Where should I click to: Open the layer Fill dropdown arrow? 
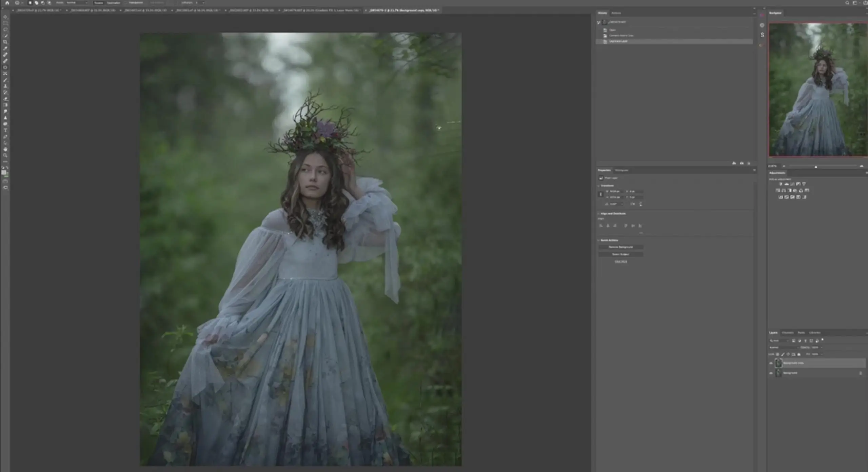(x=822, y=354)
